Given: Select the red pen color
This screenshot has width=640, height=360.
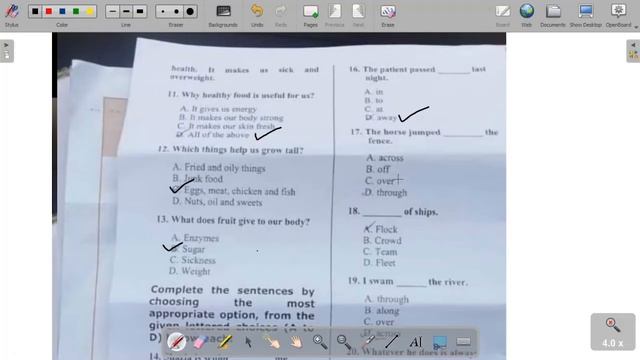Looking at the screenshot, I should tap(49, 11).
